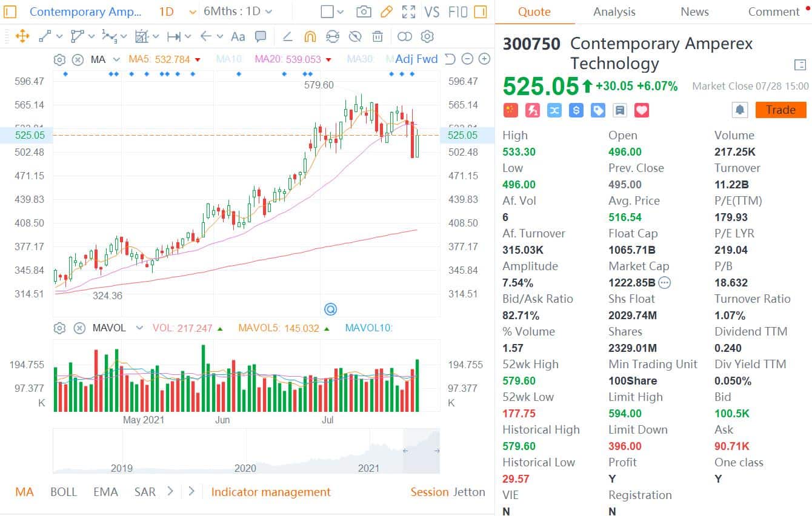Toggle the left side panel icon

[10, 12]
